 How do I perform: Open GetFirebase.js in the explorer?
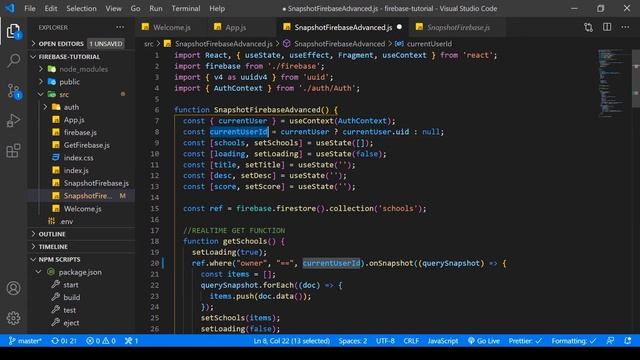click(87, 145)
